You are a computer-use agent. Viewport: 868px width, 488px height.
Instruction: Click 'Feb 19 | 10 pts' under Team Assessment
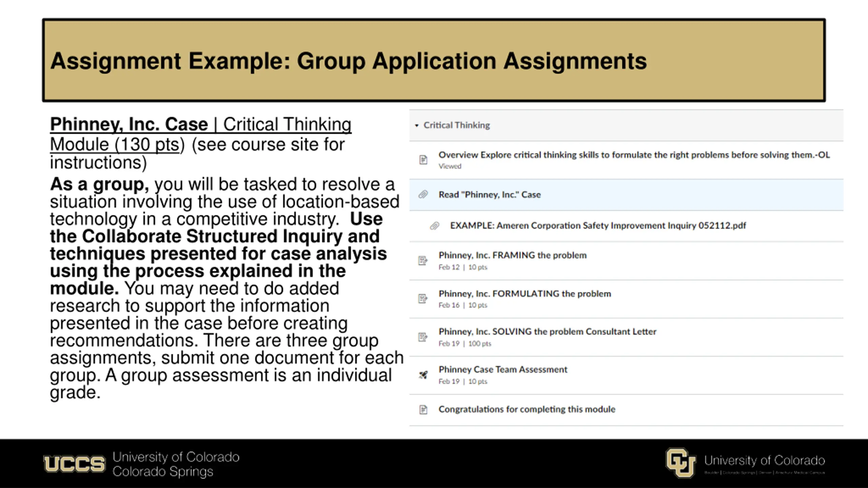point(463,381)
